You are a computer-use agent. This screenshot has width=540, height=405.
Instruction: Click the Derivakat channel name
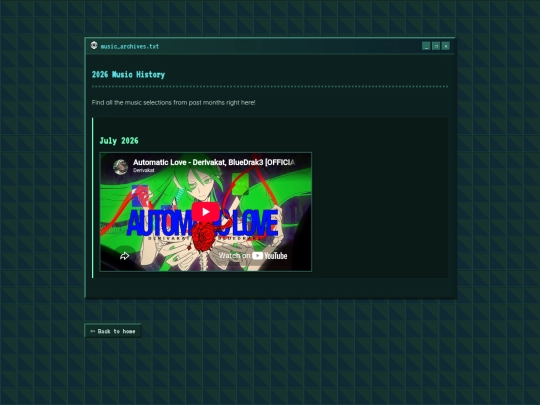point(144,170)
